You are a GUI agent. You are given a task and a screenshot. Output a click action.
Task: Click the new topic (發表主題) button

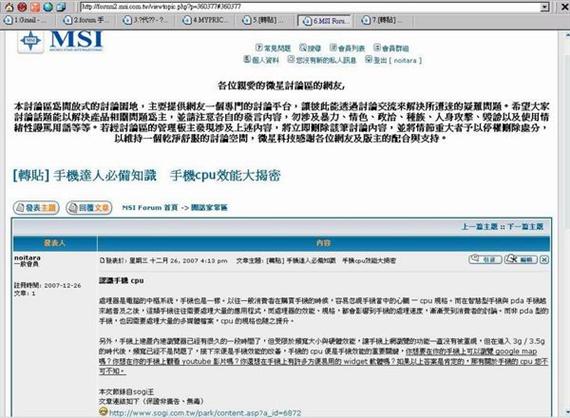pos(36,208)
